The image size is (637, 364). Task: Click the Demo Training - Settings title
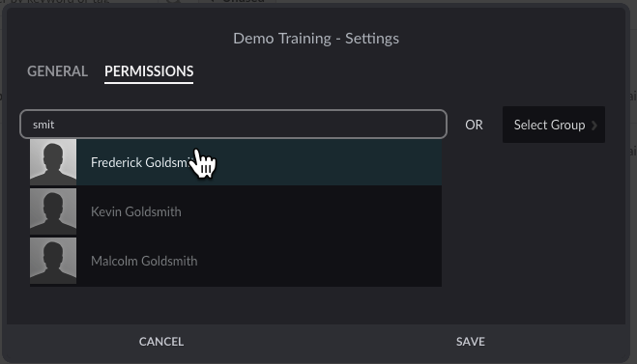click(x=316, y=39)
